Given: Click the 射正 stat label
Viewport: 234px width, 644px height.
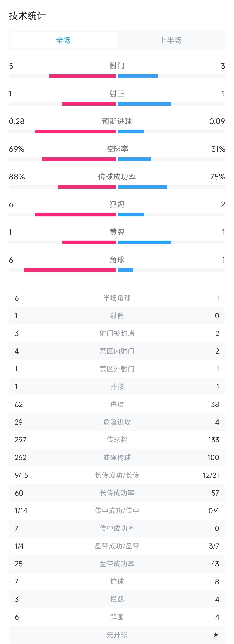Looking at the screenshot, I should click(117, 93).
